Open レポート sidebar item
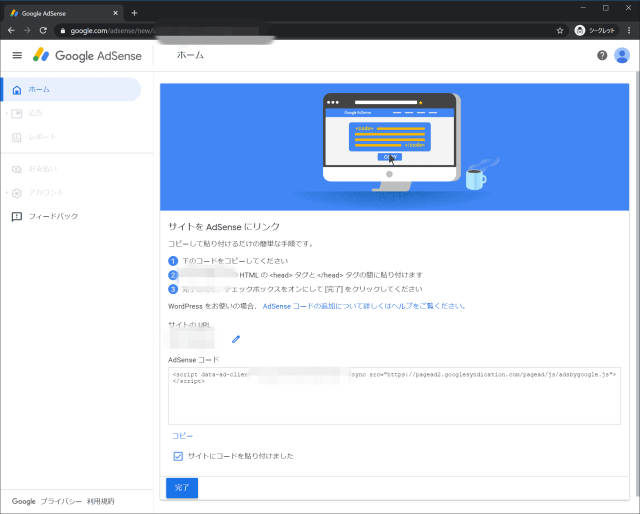Screen dimensions: 640x514 pos(42,137)
